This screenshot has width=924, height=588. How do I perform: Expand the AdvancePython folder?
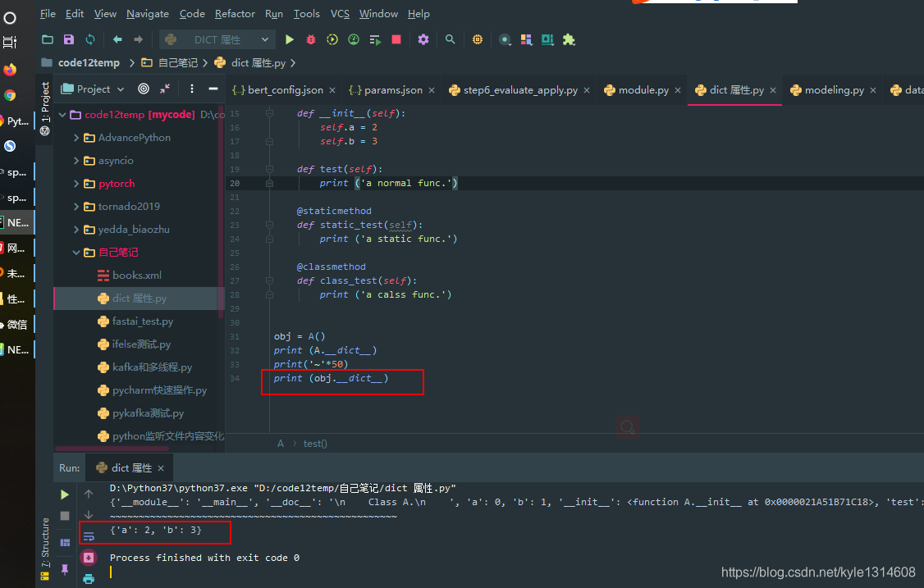tap(76, 138)
